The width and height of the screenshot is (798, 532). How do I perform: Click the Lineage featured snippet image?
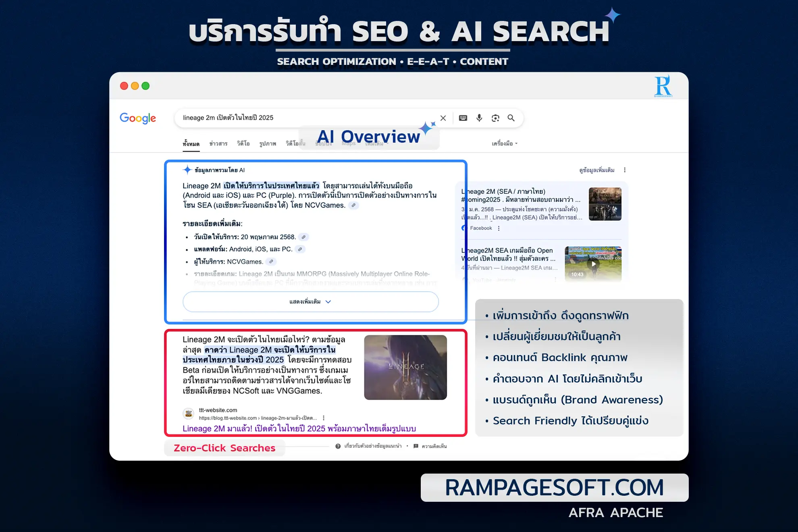pos(405,367)
